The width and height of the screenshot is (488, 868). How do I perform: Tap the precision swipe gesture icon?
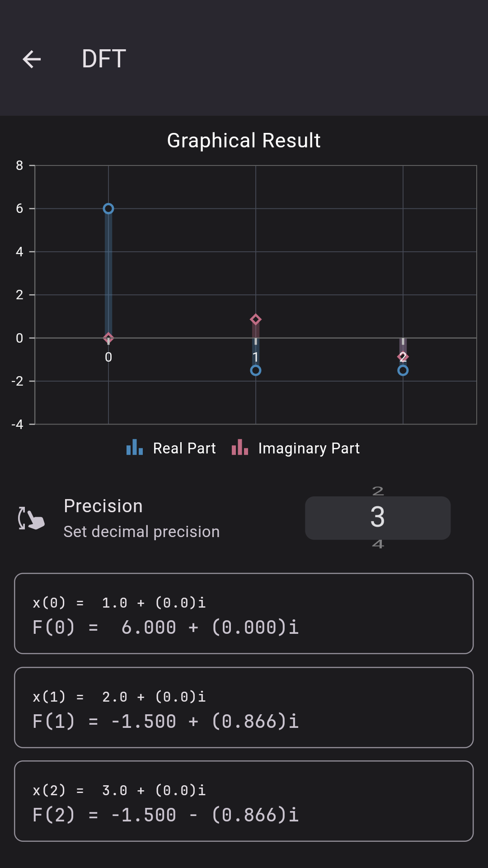pos(31,518)
